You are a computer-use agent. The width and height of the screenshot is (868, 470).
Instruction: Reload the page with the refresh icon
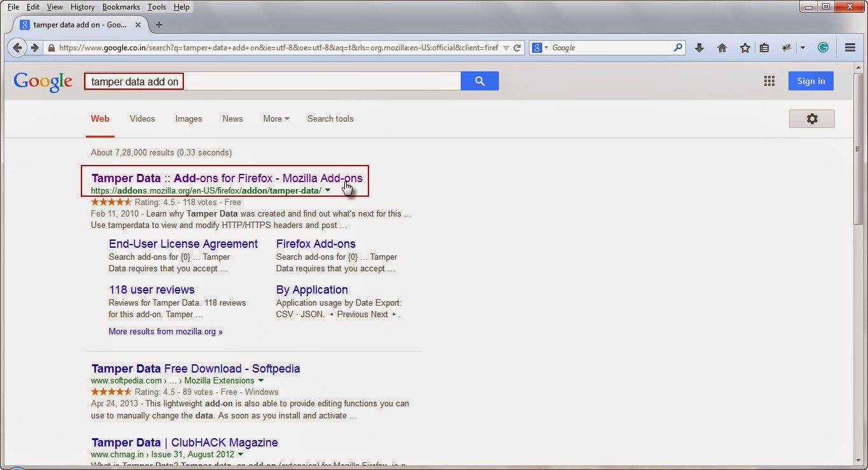517,48
